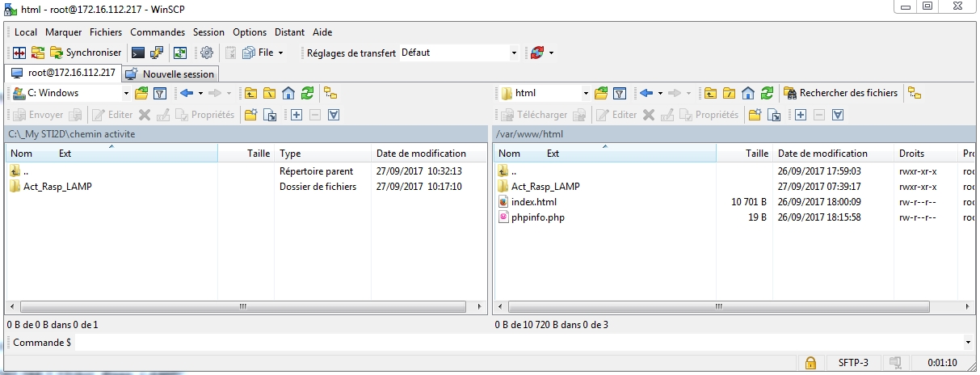Screen dimensions: 980x375
Task: Click the local parent directory icon
Action: (250, 93)
